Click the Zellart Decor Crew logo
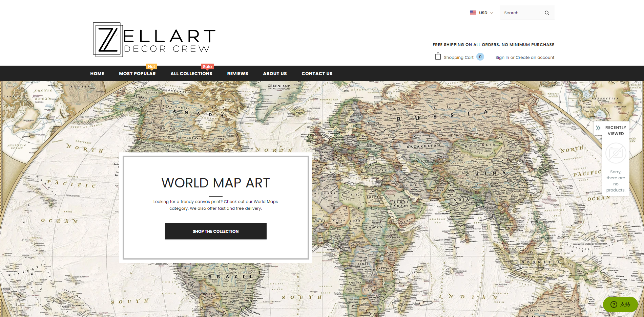This screenshot has width=644, height=317. (154, 40)
